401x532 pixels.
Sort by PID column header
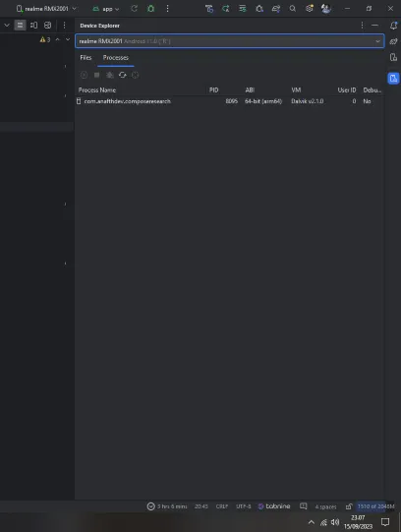pos(213,89)
